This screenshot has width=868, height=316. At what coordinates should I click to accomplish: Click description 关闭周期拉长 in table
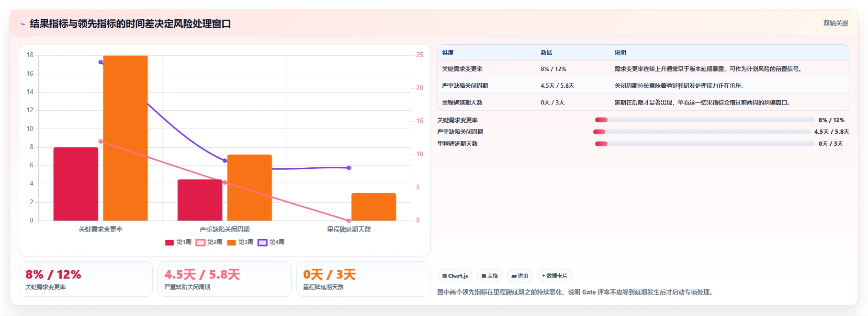[679, 86]
